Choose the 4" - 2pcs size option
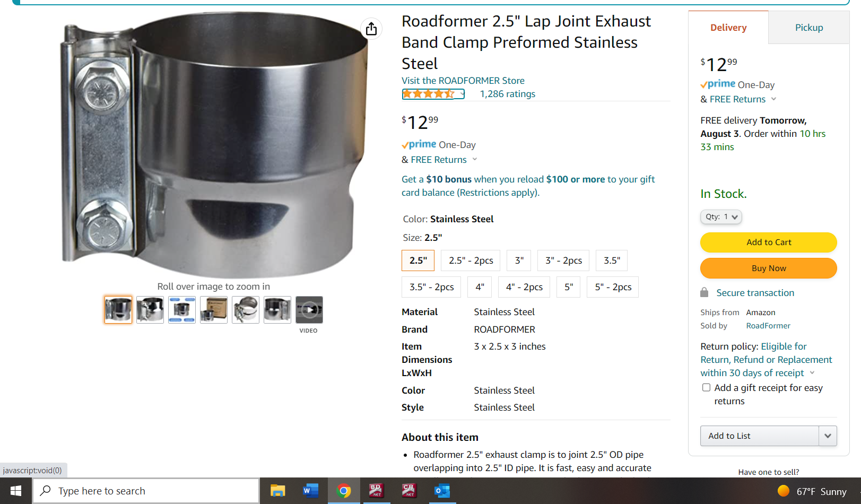This screenshot has height=504, width=861. pos(524,287)
